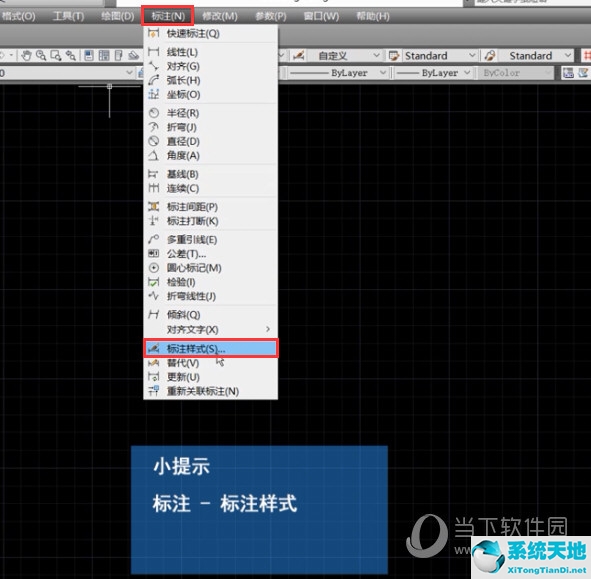The width and height of the screenshot is (591, 579).
Task: Open the ByColor plot style dropdown
Action: coord(516,73)
